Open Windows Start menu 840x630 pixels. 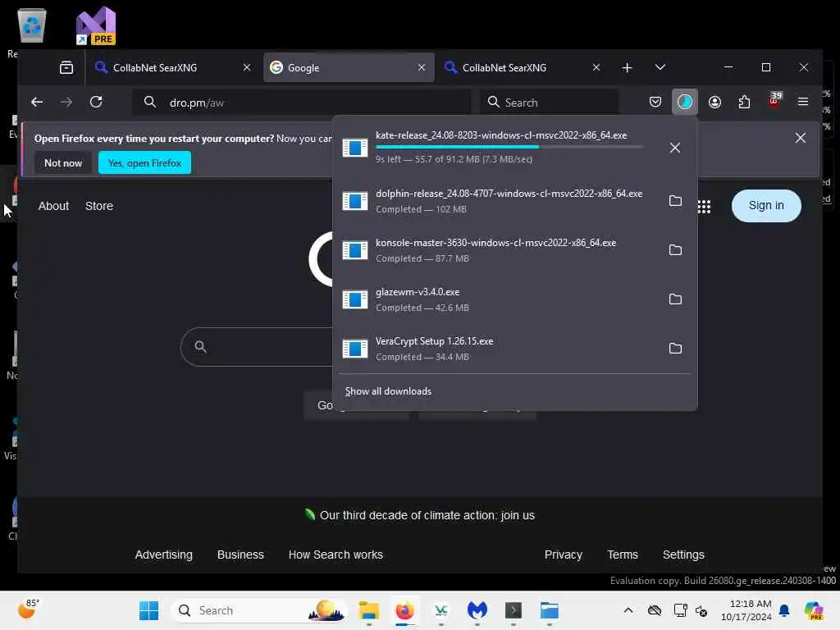click(x=148, y=610)
